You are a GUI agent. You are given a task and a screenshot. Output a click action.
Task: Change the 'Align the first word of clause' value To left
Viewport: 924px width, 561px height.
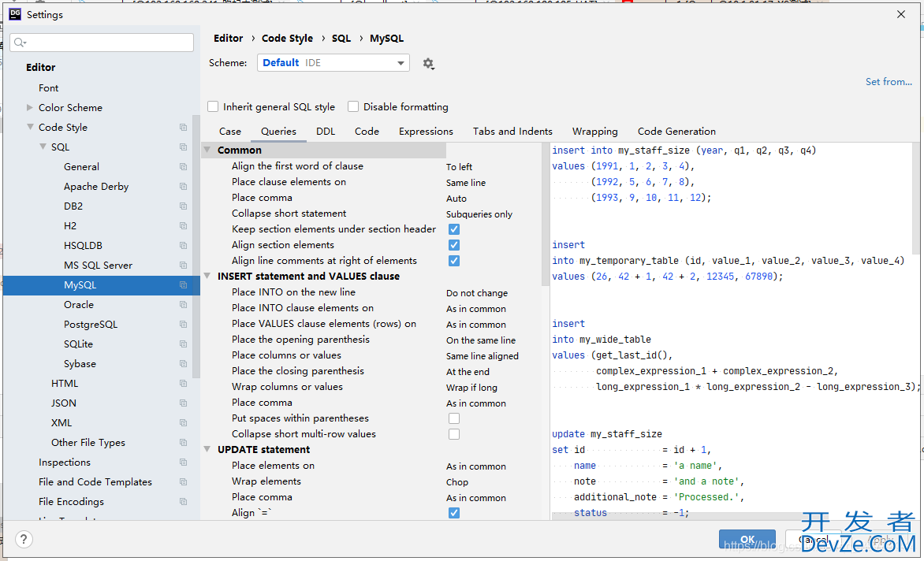[459, 167]
